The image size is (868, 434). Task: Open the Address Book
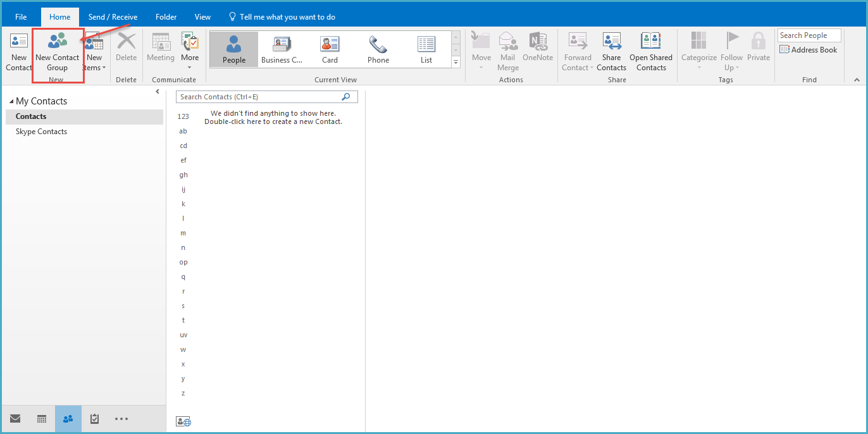(x=809, y=50)
